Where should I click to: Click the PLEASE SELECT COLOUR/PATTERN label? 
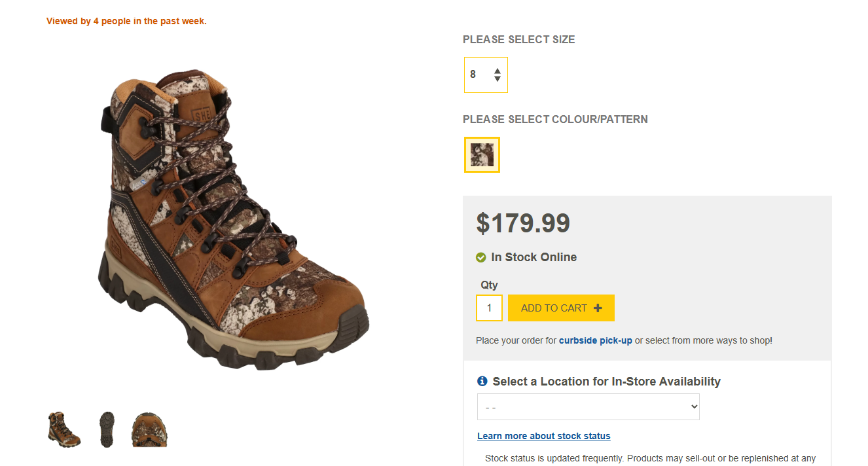click(x=555, y=120)
